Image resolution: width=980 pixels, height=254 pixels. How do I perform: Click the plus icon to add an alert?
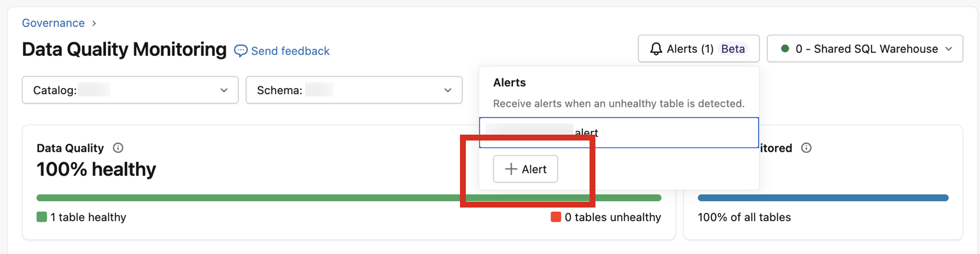[x=511, y=169]
